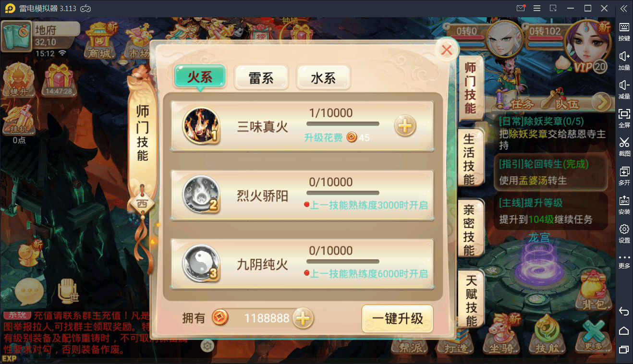This screenshot has height=364, width=633.
Task: Open the 地府 minimap thumbnail
Action: click(16, 36)
